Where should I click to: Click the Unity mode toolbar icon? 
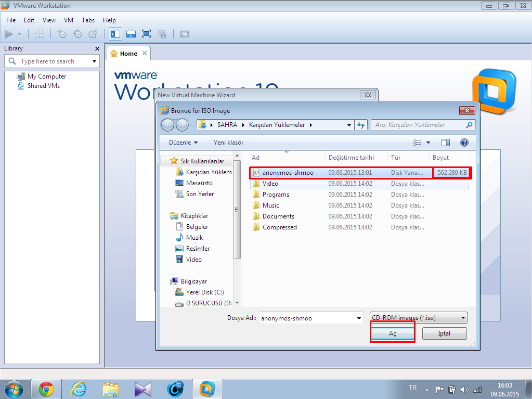pyautogui.click(x=162, y=34)
